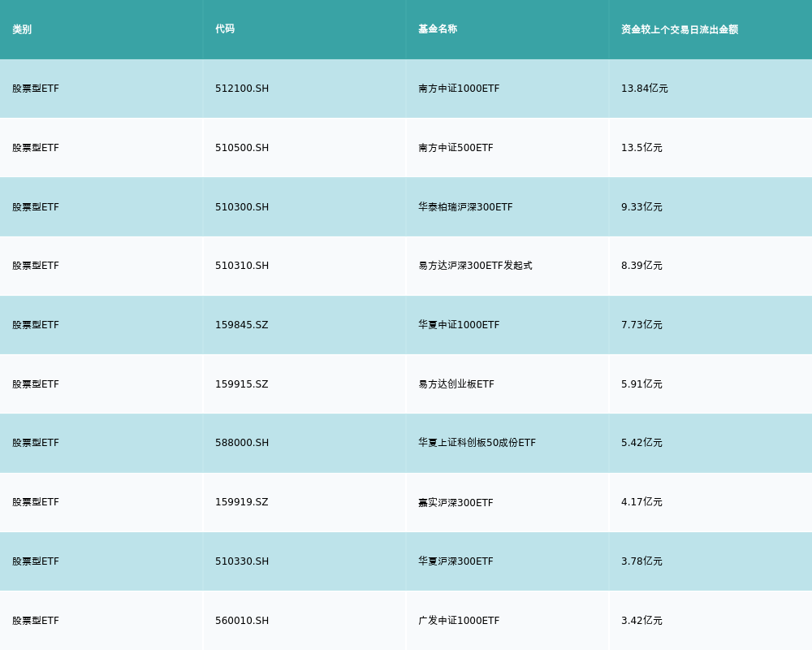The height and width of the screenshot is (650, 812).
Task: Select code 510300.SH
Action: point(242,207)
